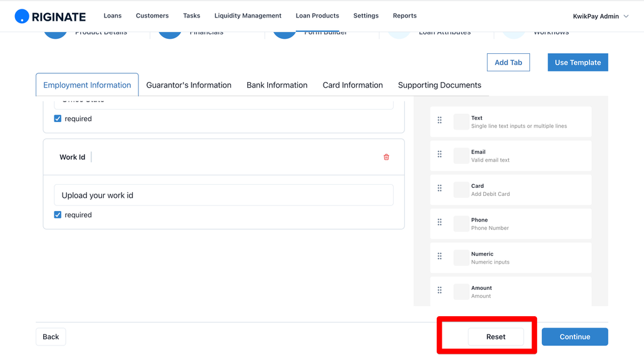Open the Liquidity Management menu
Screen dimensions: 644x355
coord(248,16)
